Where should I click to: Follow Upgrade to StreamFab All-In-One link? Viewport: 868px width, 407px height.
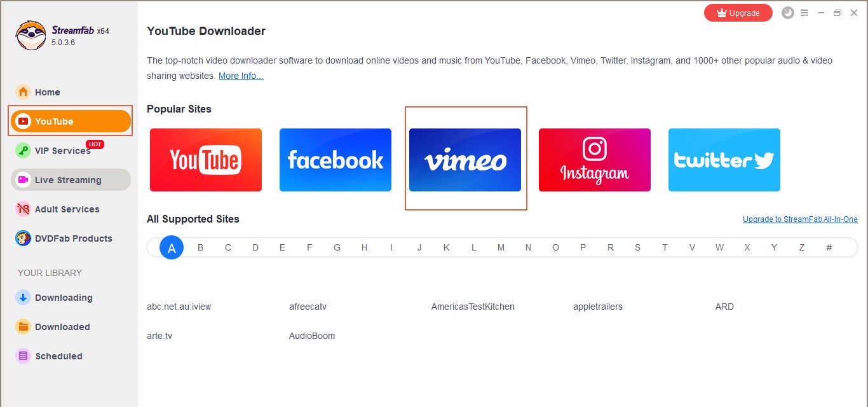point(800,219)
